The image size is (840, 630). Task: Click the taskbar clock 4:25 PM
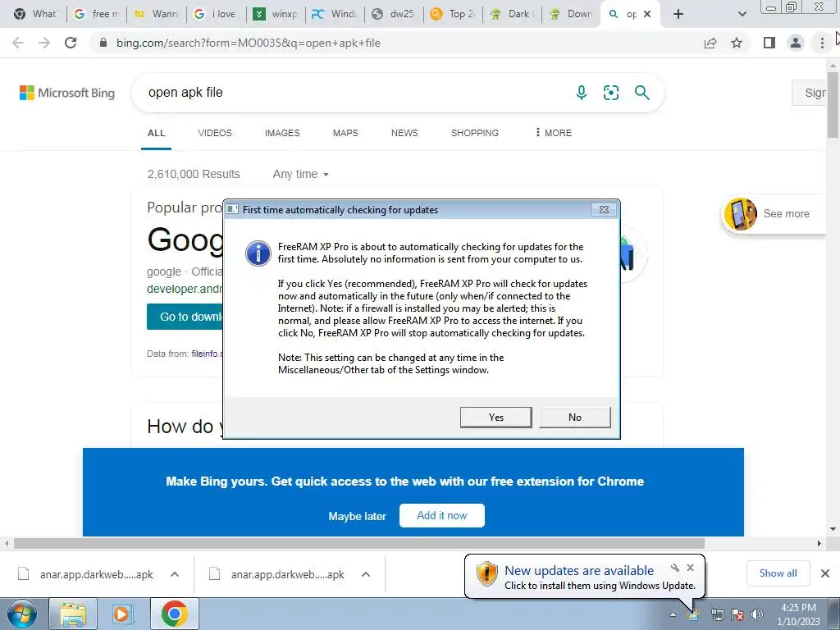pyautogui.click(x=798, y=608)
